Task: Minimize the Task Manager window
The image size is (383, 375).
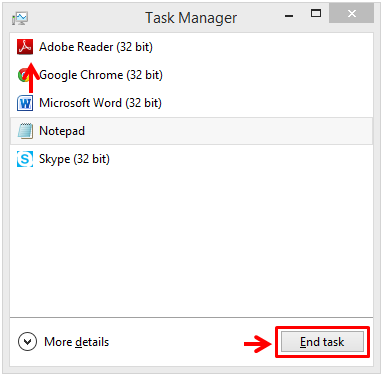Action: point(289,15)
